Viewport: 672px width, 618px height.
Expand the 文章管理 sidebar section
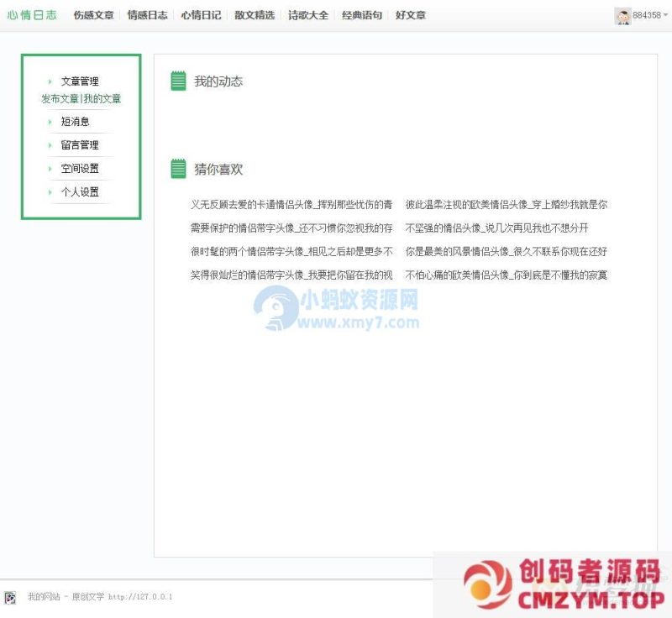point(80,81)
